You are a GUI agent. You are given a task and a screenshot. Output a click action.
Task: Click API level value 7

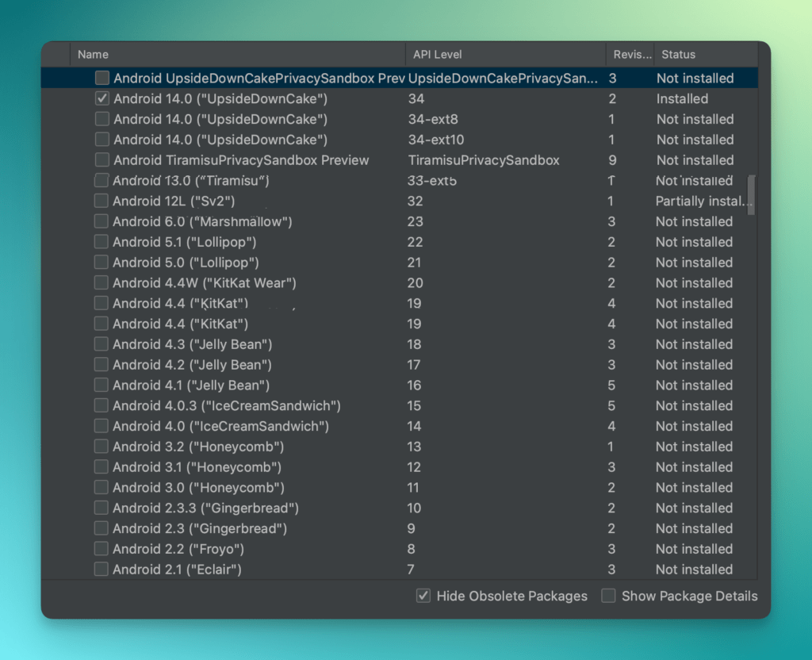pyautogui.click(x=411, y=570)
